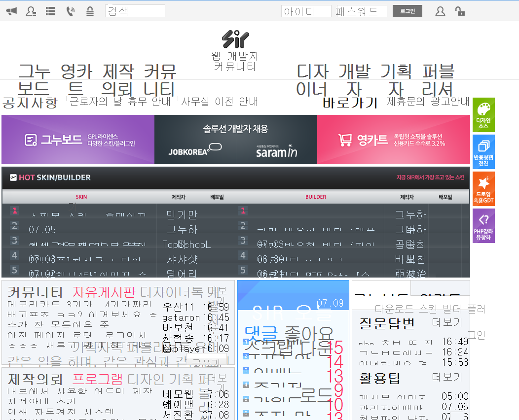
Task: Click 더보기 next to 활용팁
Action: point(447,377)
